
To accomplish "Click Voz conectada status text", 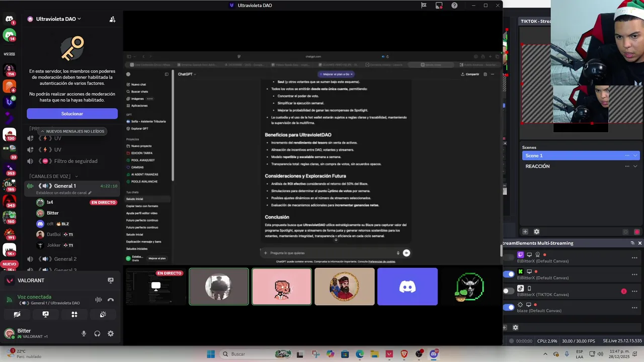I will pos(34,297).
